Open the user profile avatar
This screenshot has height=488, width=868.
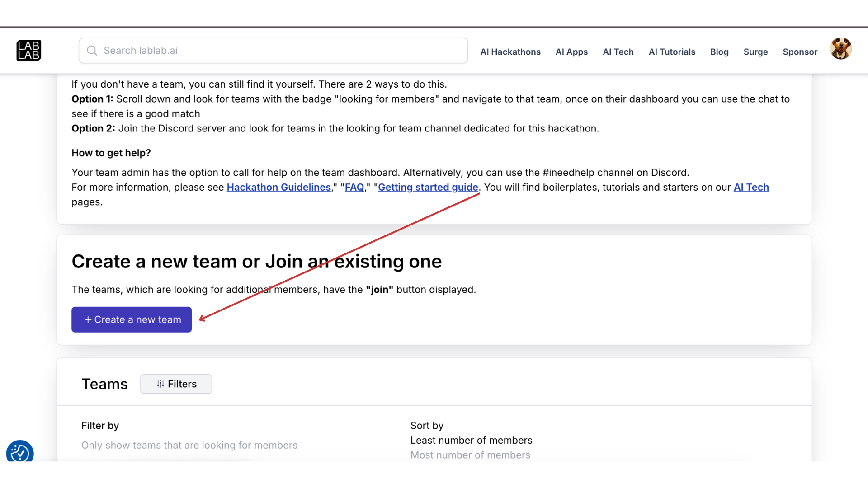point(840,49)
